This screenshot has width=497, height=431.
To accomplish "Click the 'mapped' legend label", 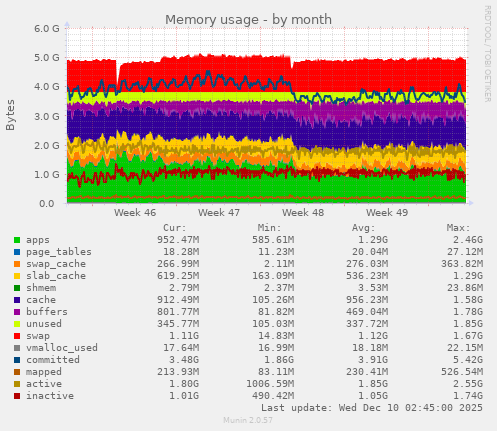I will point(44,372).
